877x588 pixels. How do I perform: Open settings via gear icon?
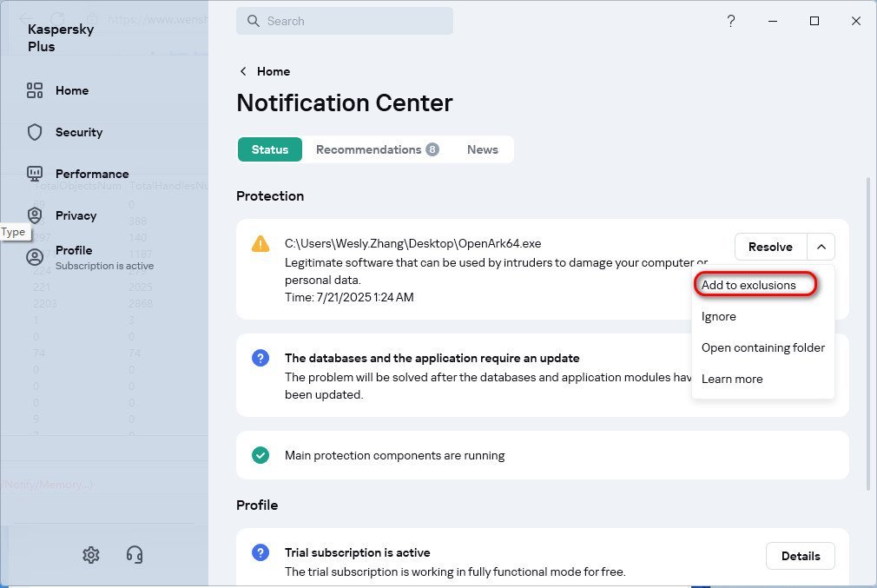point(90,555)
